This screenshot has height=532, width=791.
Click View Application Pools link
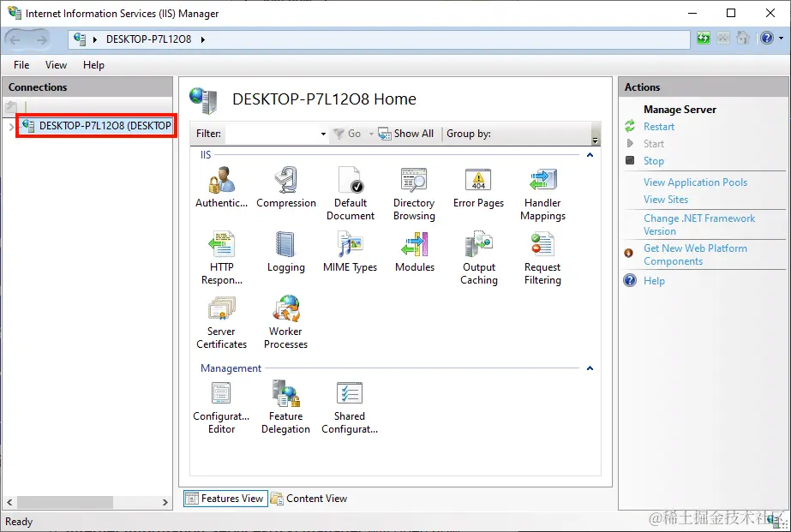(695, 182)
